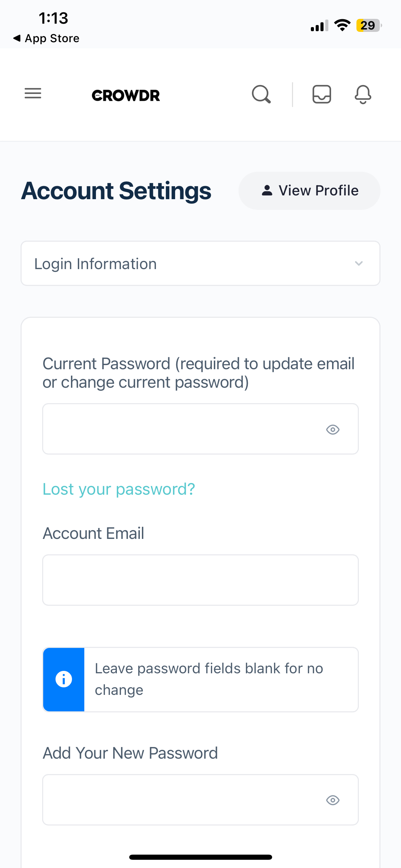This screenshot has height=868, width=401.
Task: Tap the CROWDR logo
Action: coord(126,95)
